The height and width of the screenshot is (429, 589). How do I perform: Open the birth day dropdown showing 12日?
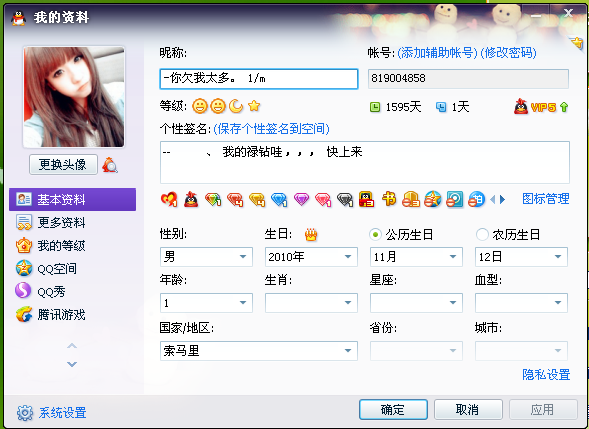point(521,257)
